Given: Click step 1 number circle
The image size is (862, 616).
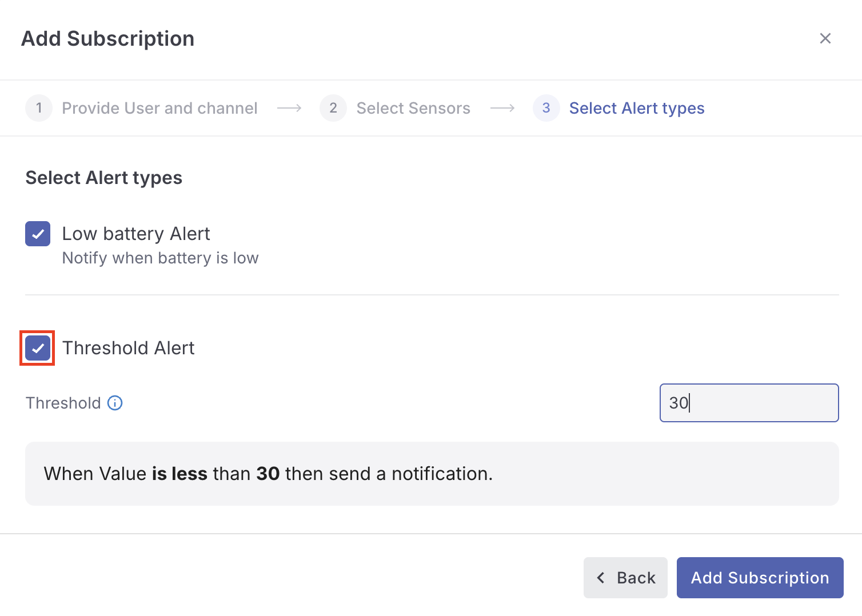Looking at the screenshot, I should click(x=39, y=108).
